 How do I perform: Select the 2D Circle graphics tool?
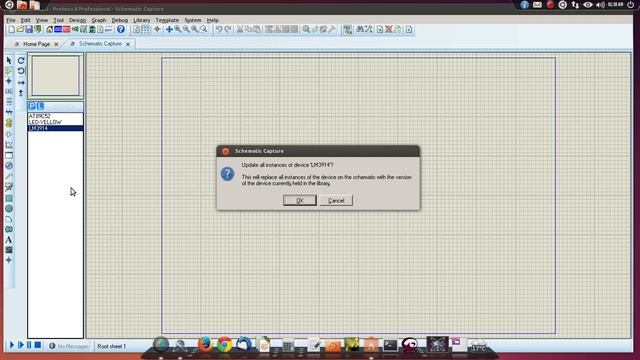(x=9, y=209)
